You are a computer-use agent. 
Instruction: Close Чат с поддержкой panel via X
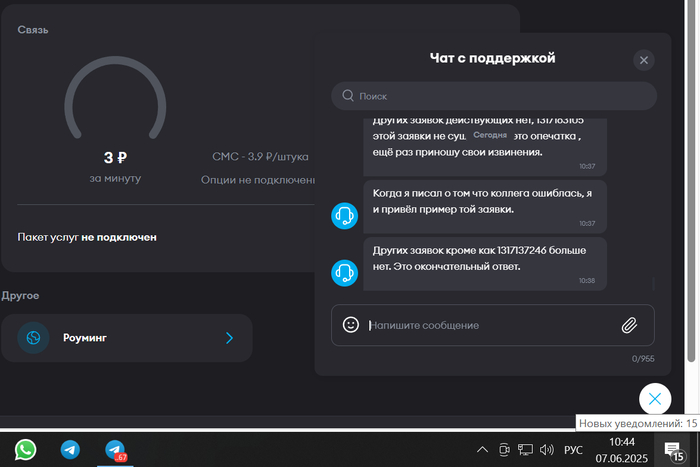(x=644, y=60)
